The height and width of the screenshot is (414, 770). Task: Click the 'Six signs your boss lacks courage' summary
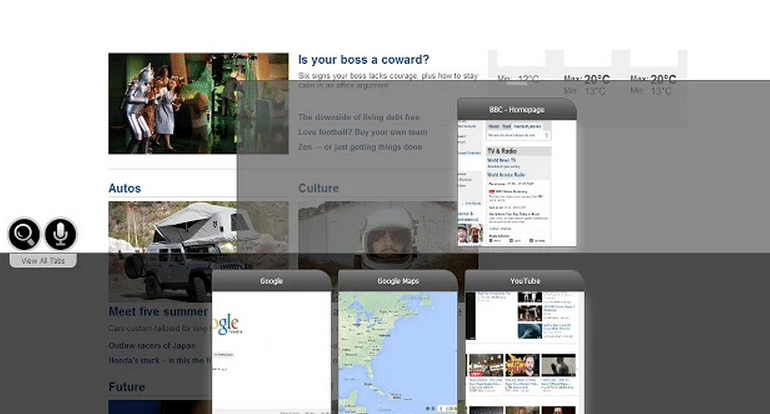(x=388, y=81)
